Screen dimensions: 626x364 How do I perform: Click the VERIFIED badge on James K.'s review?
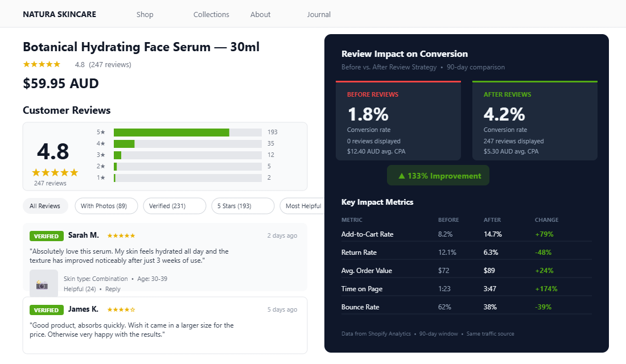click(x=46, y=310)
